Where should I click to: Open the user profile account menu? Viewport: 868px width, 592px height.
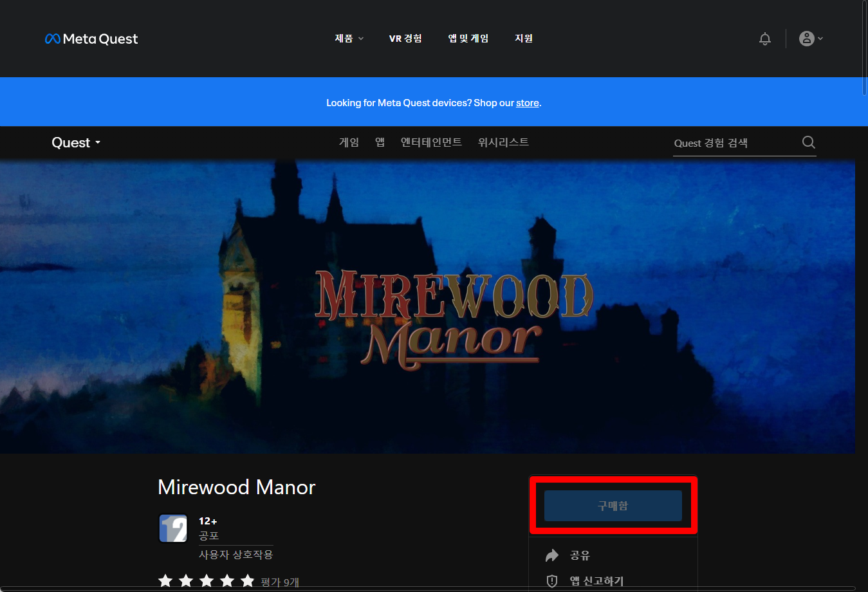click(x=811, y=39)
